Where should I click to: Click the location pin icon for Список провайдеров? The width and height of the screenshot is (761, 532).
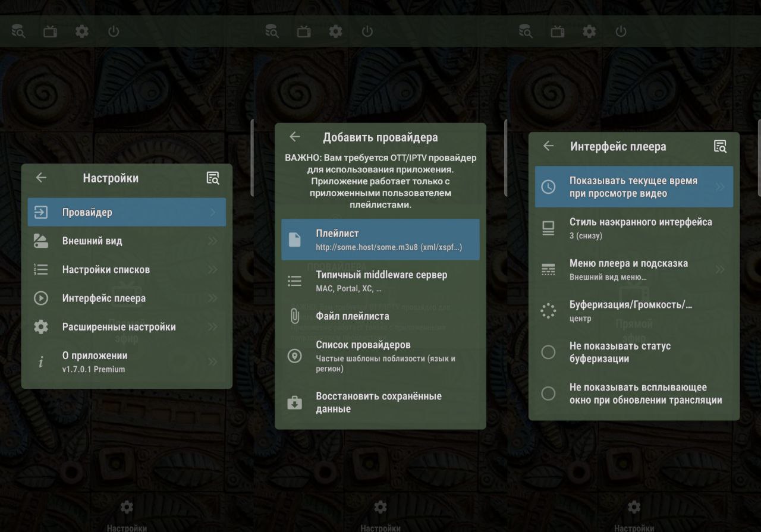(x=294, y=356)
